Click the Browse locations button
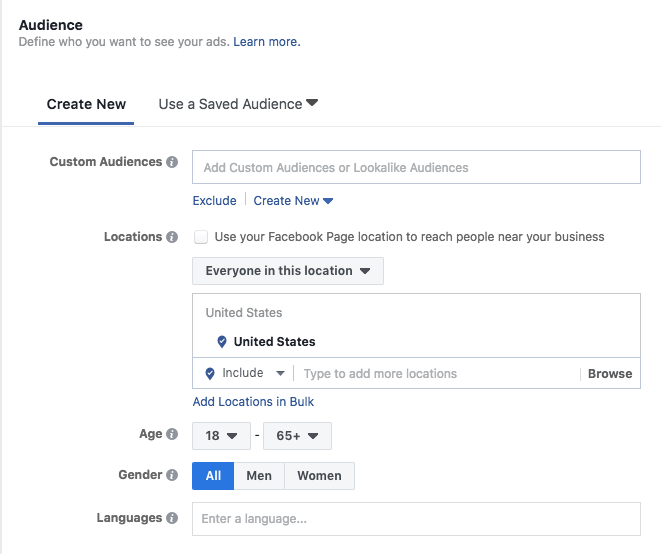 610,374
